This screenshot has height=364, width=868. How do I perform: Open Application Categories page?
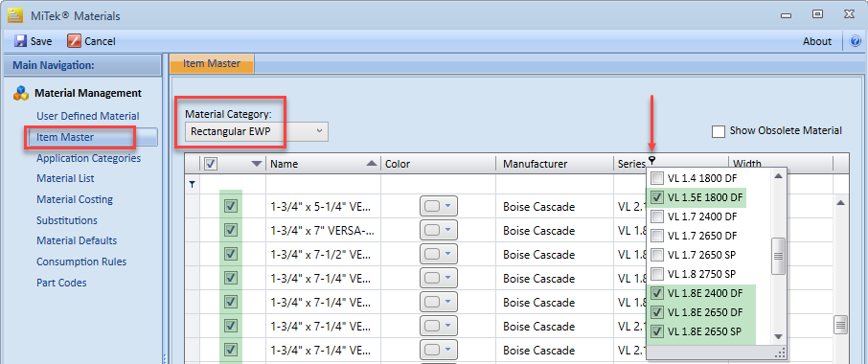point(88,158)
